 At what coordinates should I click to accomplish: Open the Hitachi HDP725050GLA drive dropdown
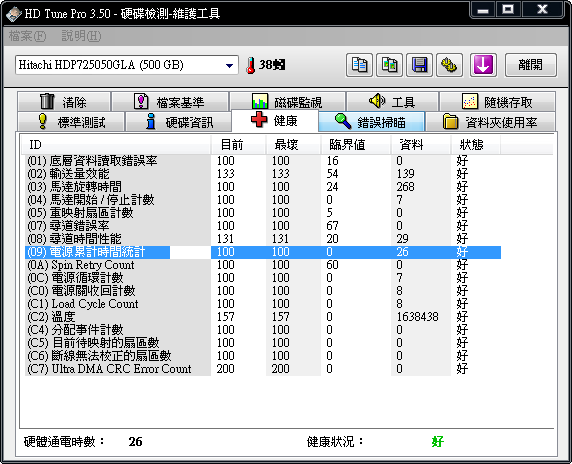click(x=127, y=65)
